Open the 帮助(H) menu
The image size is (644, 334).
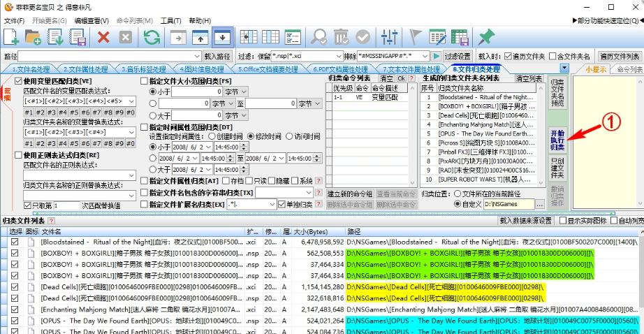click(x=200, y=21)
